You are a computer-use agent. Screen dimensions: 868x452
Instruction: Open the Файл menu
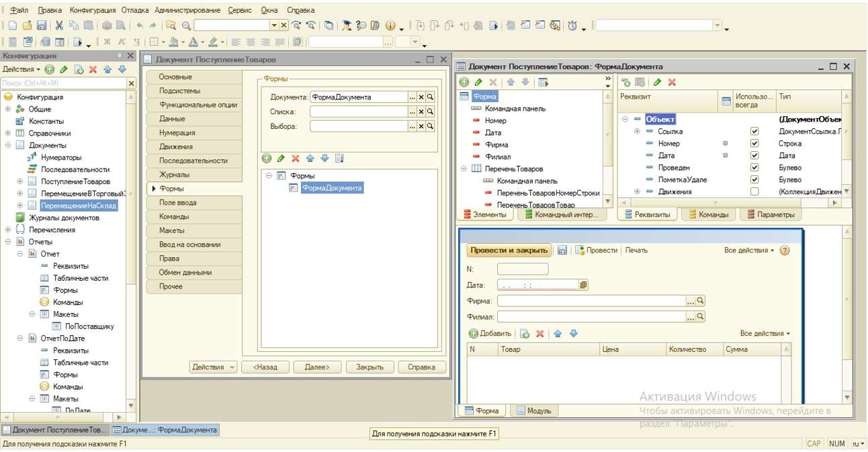[x=19, y=10]
